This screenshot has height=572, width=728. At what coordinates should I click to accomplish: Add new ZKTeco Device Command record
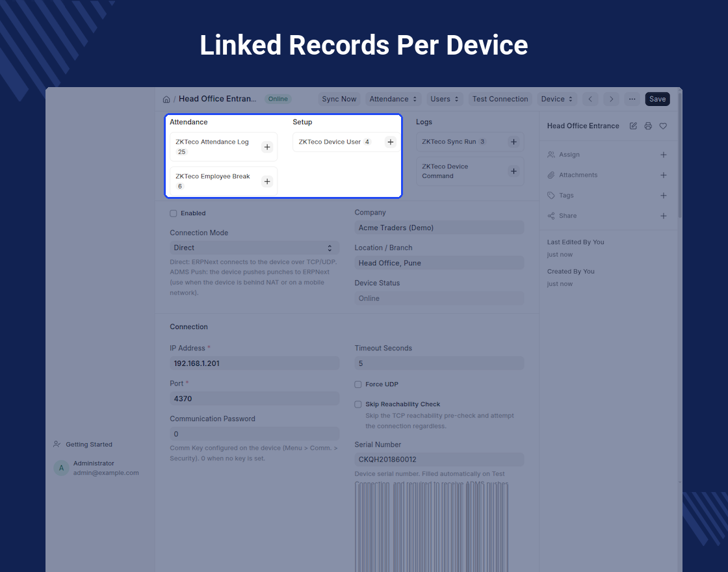point(513,172)
